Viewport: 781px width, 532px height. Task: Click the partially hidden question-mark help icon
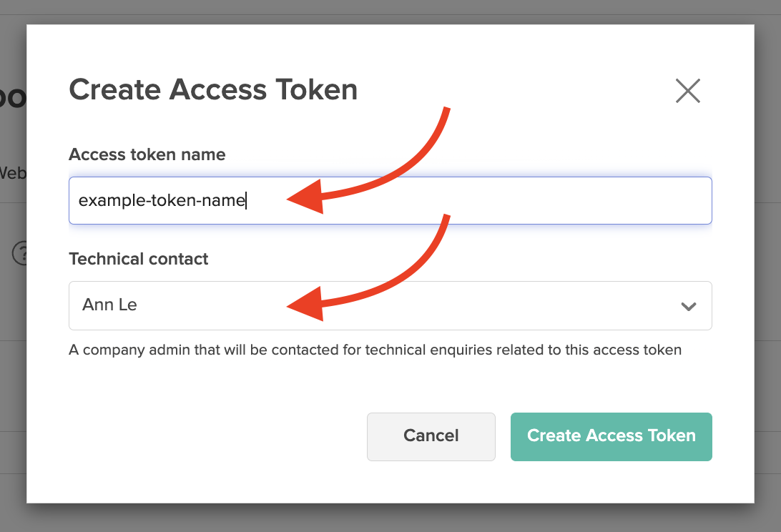coord(19,253)
